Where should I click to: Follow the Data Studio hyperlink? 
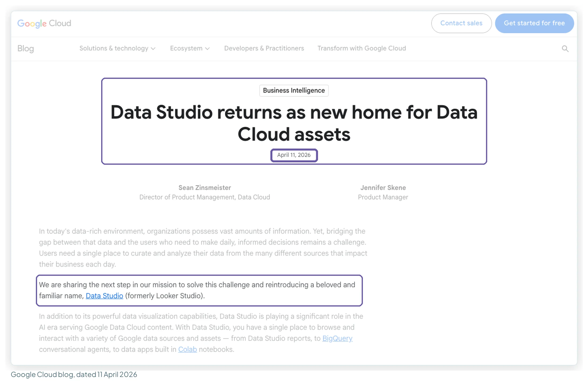104,296
